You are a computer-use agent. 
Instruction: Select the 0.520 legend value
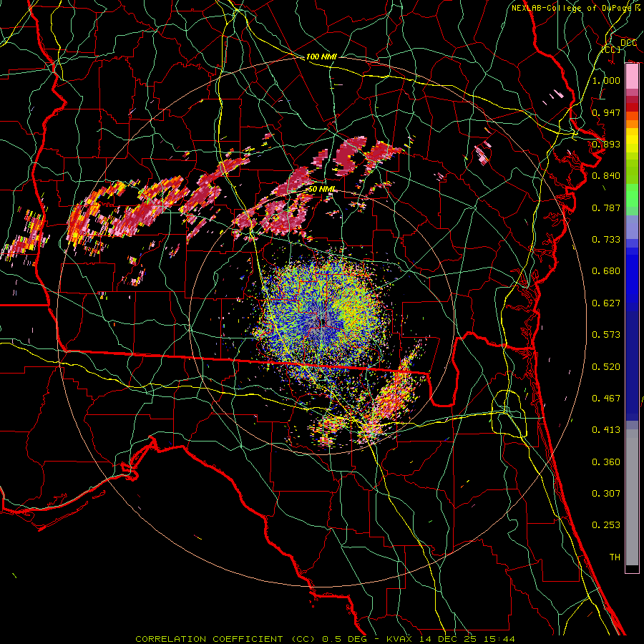point(606,367)
